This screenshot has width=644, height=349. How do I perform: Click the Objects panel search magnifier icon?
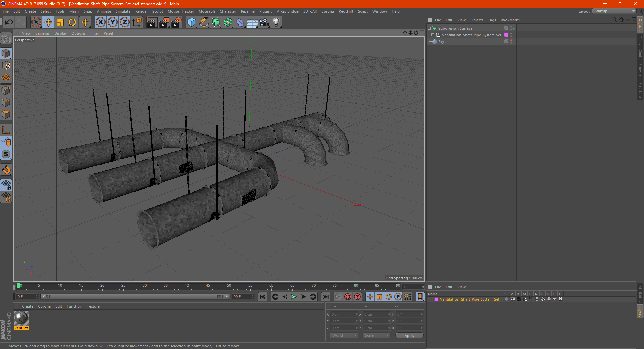click(614, 20)
